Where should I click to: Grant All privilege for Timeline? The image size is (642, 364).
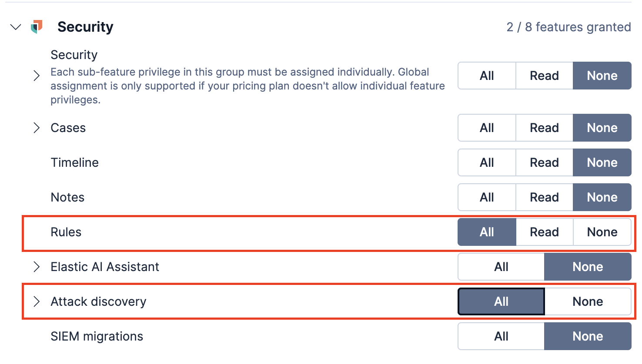[487, 162]
